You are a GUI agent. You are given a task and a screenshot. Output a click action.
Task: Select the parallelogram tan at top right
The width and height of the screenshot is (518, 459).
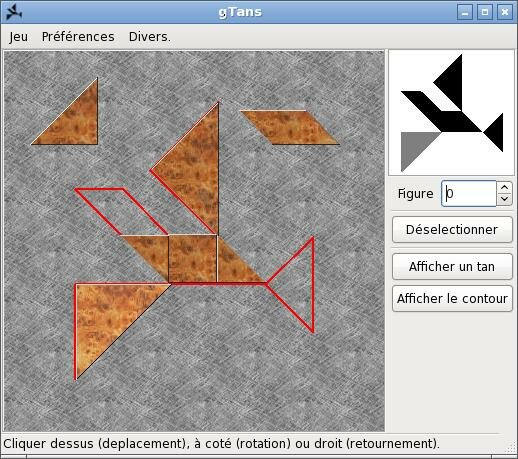(290, 127)
